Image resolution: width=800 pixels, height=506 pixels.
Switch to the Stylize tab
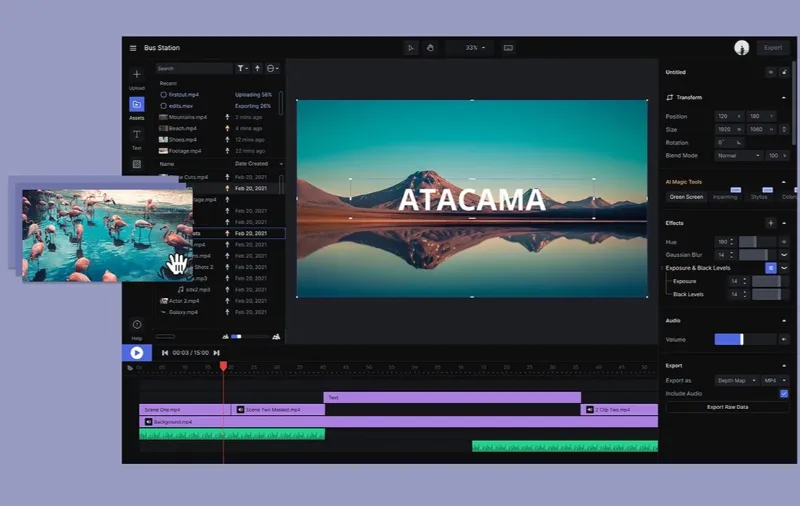(759, 197)
